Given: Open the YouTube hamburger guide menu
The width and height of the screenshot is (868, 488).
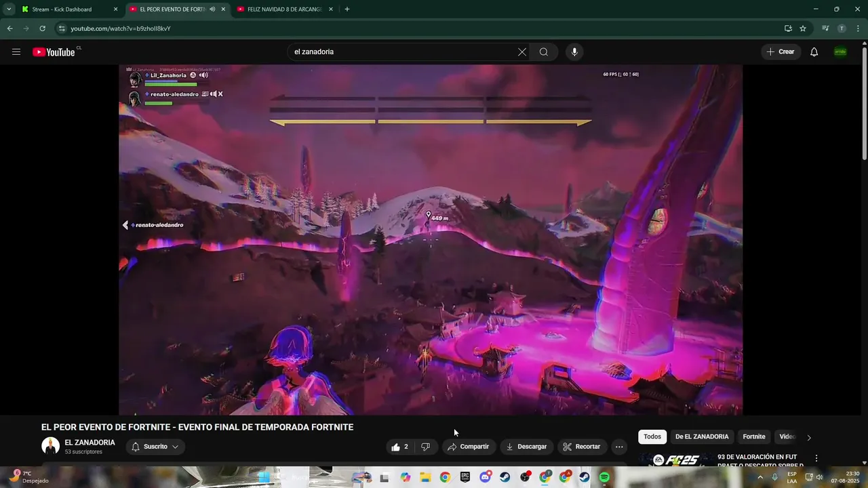Looking at the screenshot, I should coord(16,52).
